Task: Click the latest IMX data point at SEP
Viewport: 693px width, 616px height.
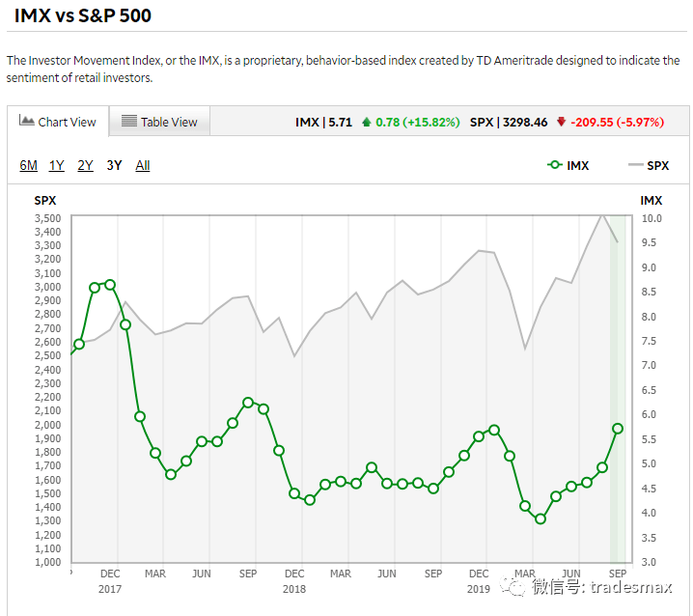Action: coord(618,429)
